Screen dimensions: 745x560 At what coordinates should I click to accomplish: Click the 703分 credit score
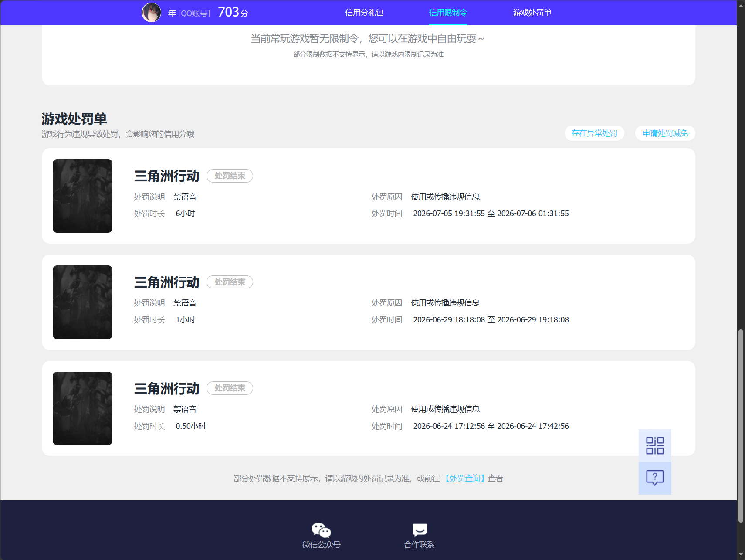coord(233,12)
